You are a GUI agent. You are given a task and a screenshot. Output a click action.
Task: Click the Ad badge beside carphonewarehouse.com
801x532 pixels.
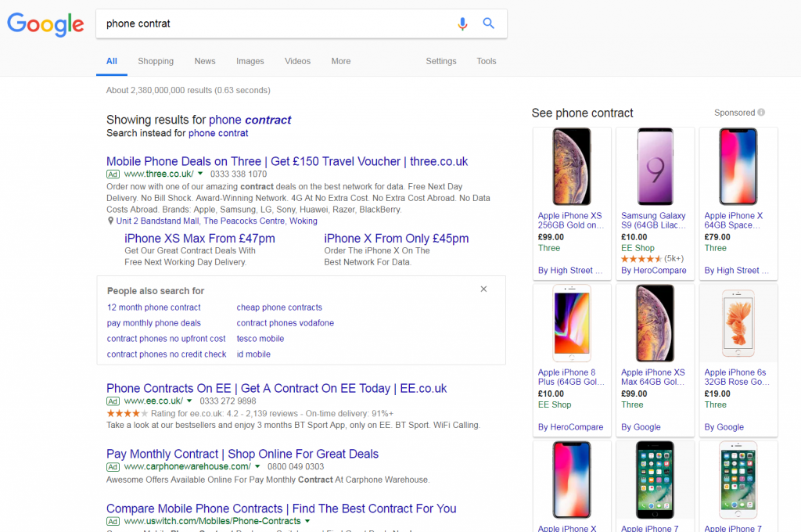point(113,466)
